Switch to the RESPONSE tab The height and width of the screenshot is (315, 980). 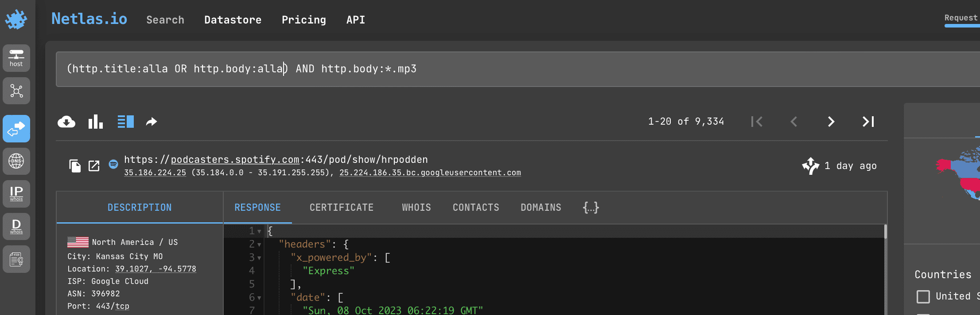pos(257,207)
